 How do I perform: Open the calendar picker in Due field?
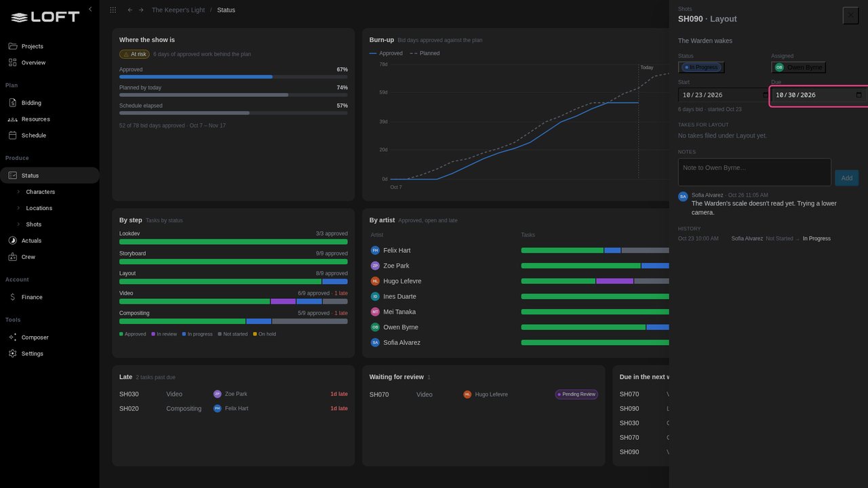[859, 95]
